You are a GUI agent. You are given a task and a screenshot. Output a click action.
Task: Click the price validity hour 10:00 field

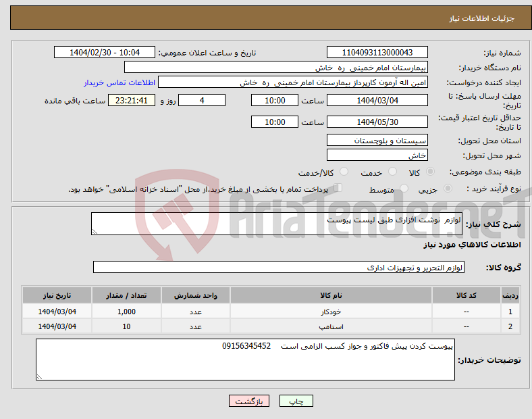[x=275, y=122]
